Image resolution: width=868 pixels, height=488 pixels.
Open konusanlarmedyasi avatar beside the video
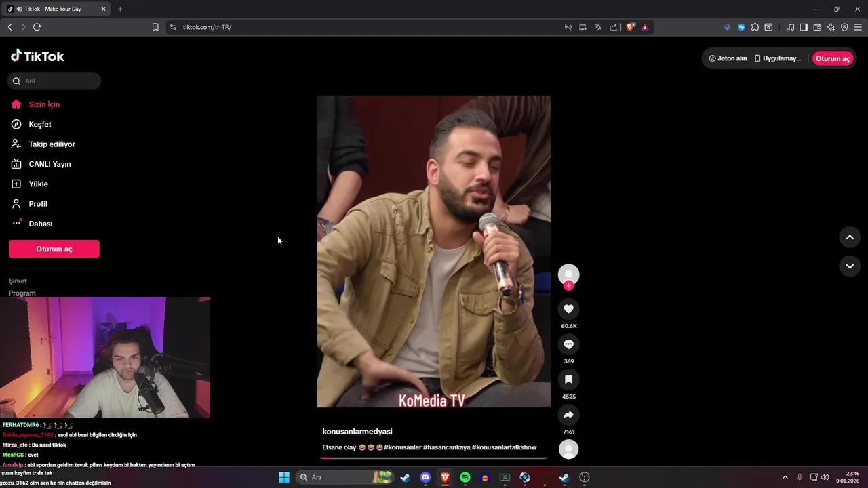pyautogui.click(x=568, y=274)
